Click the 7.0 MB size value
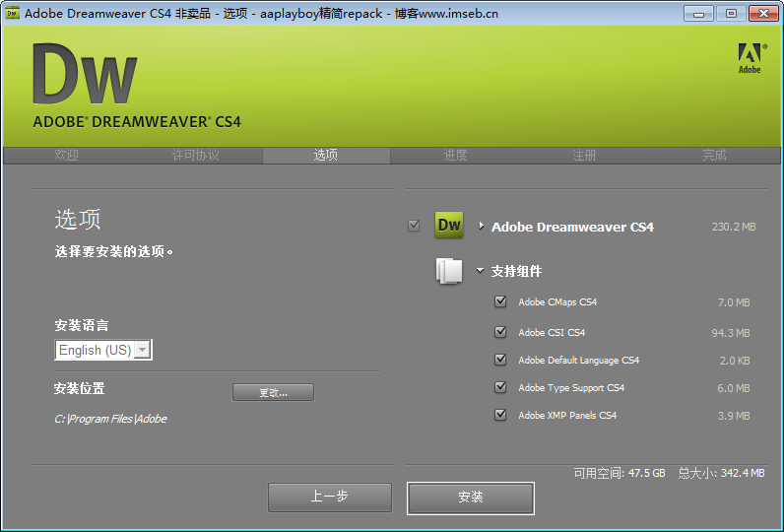The width and height of the screenshot is (784, 532). 734,302
